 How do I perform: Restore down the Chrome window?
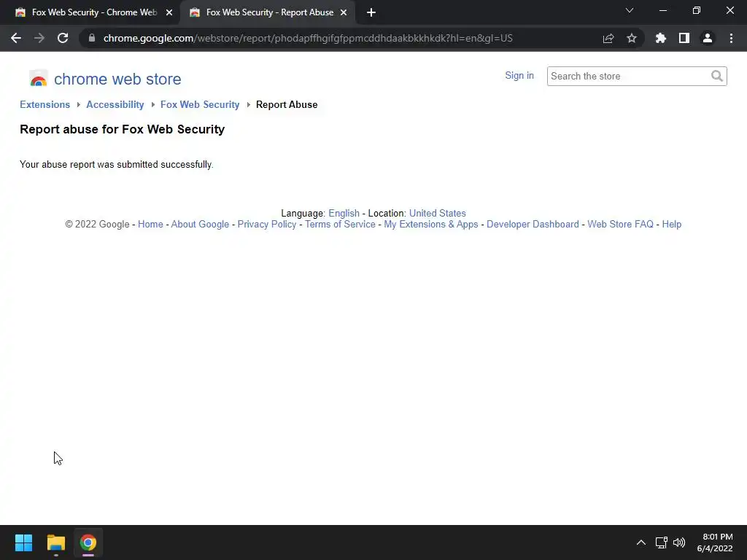click(697, 10)
